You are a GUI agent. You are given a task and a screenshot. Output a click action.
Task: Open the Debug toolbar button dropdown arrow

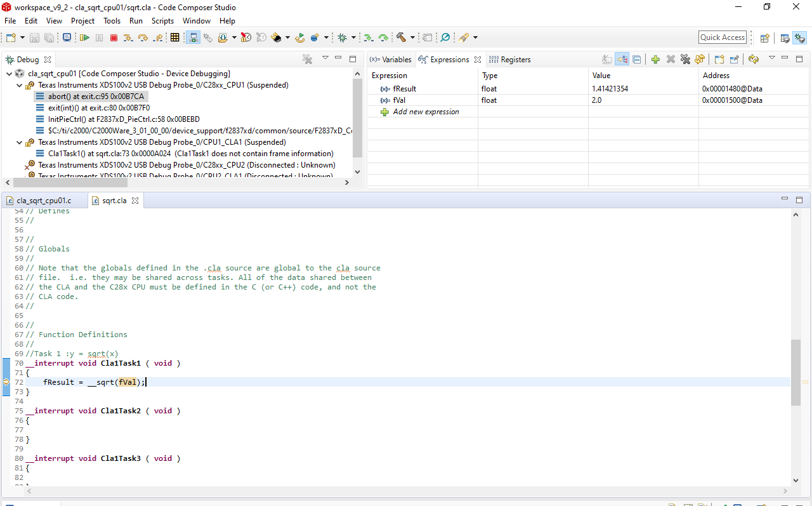353,38
